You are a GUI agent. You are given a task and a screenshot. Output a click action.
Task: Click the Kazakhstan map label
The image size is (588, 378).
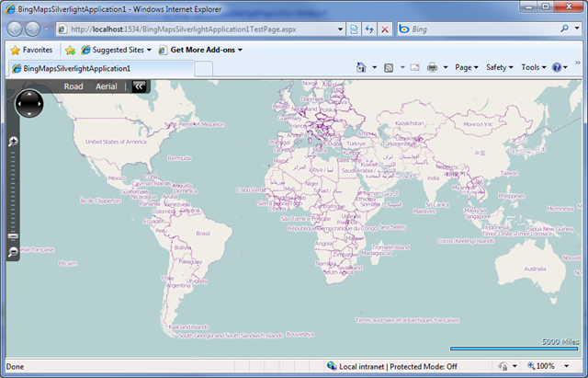[410, 123]
